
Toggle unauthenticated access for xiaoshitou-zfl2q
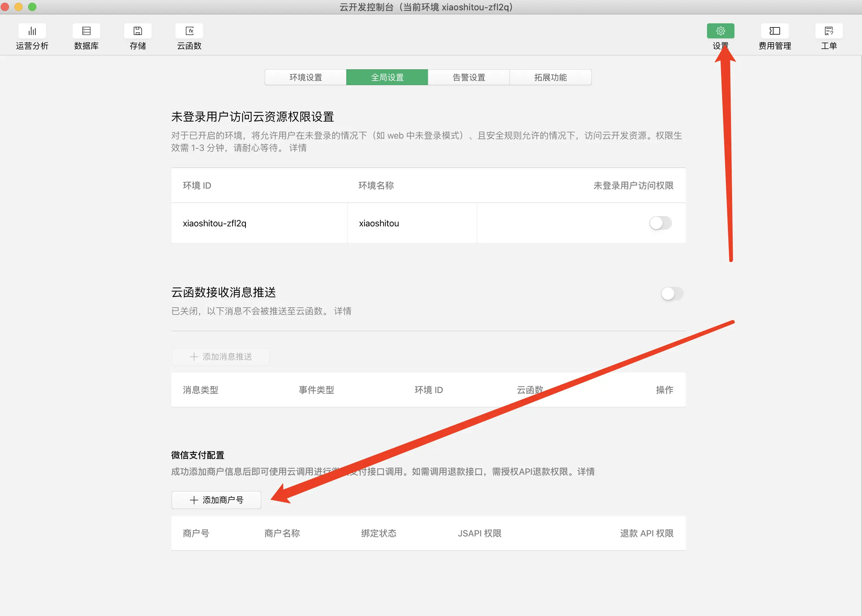(x=660, y=223)
